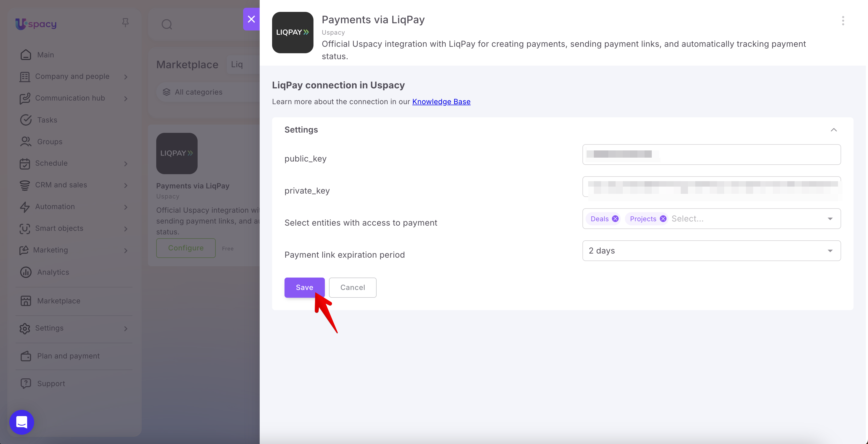Image resolution: width=868 pixels, height=444 pixels.
Task: Remove the Projects entity tag
Action: click(x=663, y=219)
